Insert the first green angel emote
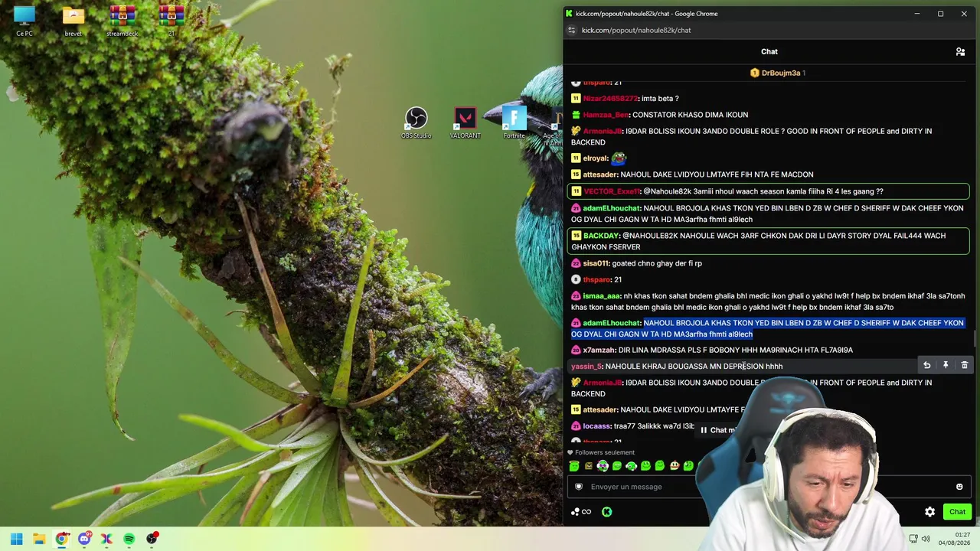The height and width of the screenshot is (551, 980). tap(574, 465)
